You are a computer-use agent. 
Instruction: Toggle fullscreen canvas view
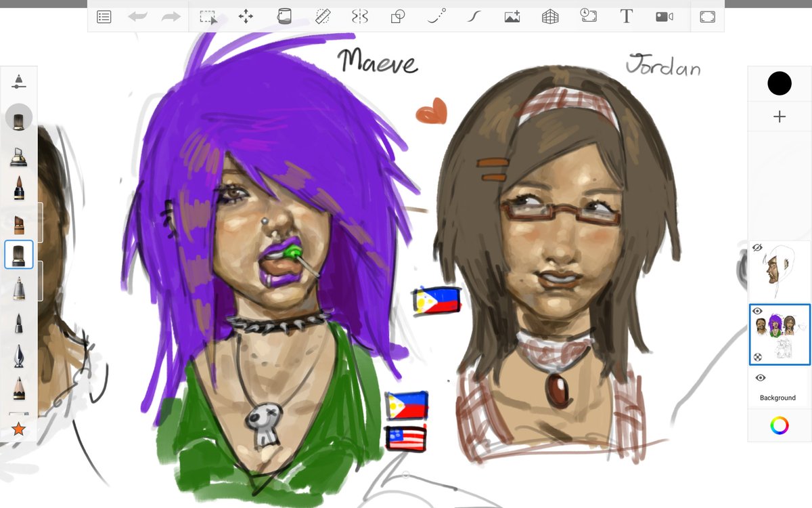707,16
